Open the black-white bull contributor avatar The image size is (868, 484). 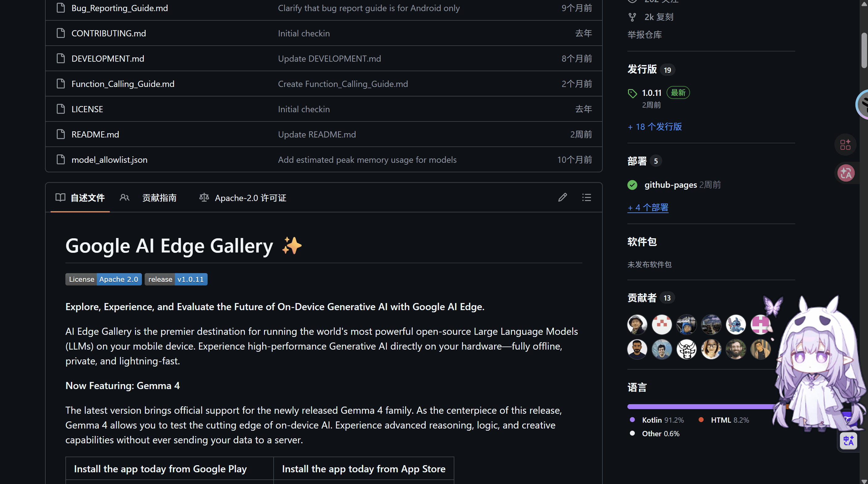(x=686, y=349)
